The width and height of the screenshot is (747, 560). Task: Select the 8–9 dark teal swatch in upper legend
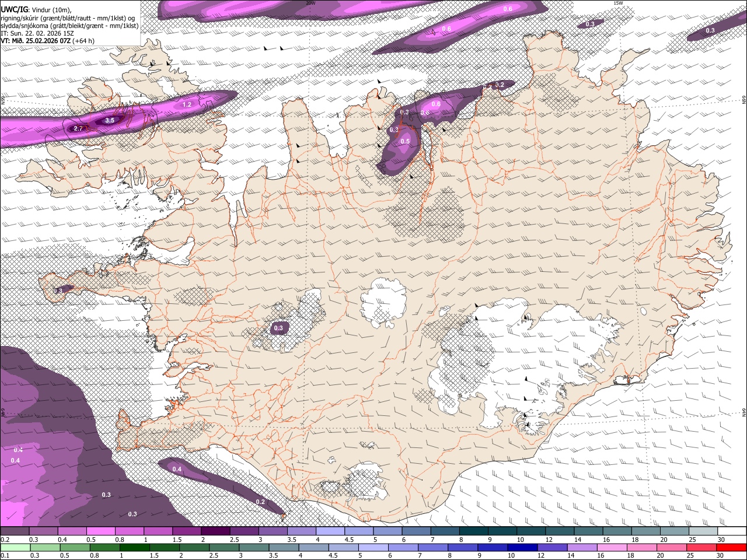tap(474, 531)
